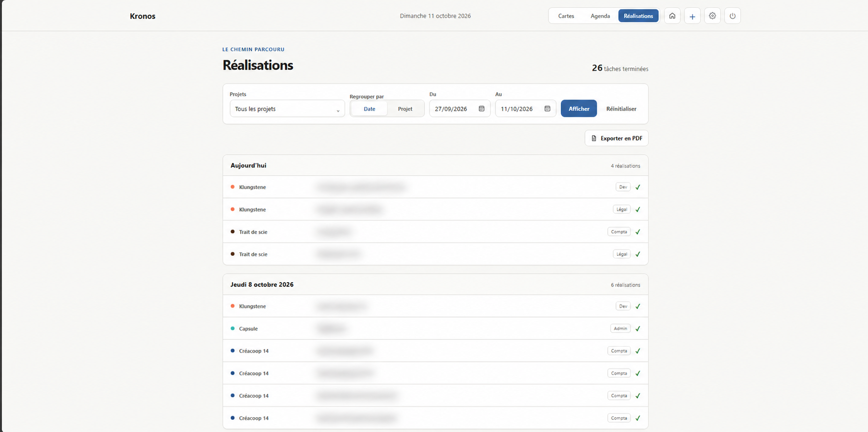The width and height of the screenshot is (868, 432).
Task: Click the Du date field 27/09/2026
Action: pyautogui.click(x=459, y=109)
